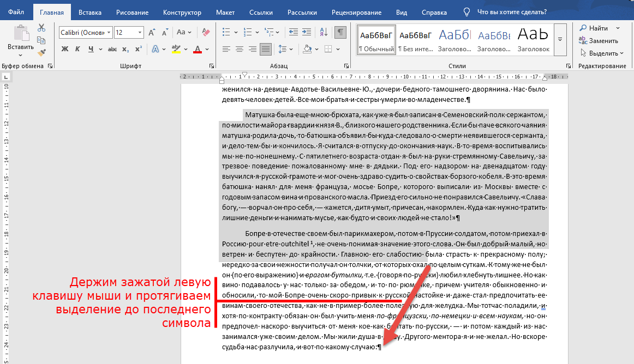This screenshot has width=634, height=364.
Task: Open borders dropdown arrow
Action: tap(338, 49)
